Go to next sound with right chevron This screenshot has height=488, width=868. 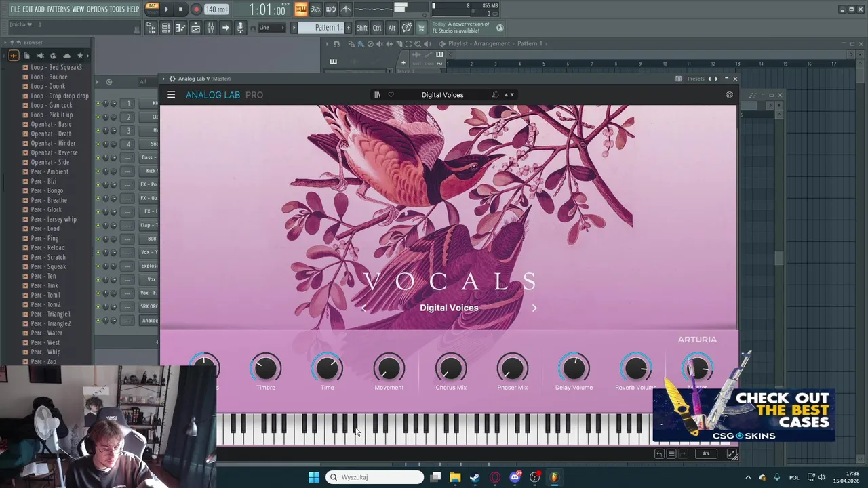(x=534, y=308)
